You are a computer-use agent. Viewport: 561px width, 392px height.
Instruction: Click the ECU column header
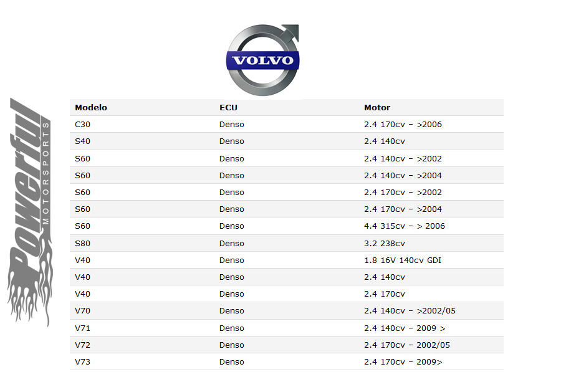pos(228,108)
